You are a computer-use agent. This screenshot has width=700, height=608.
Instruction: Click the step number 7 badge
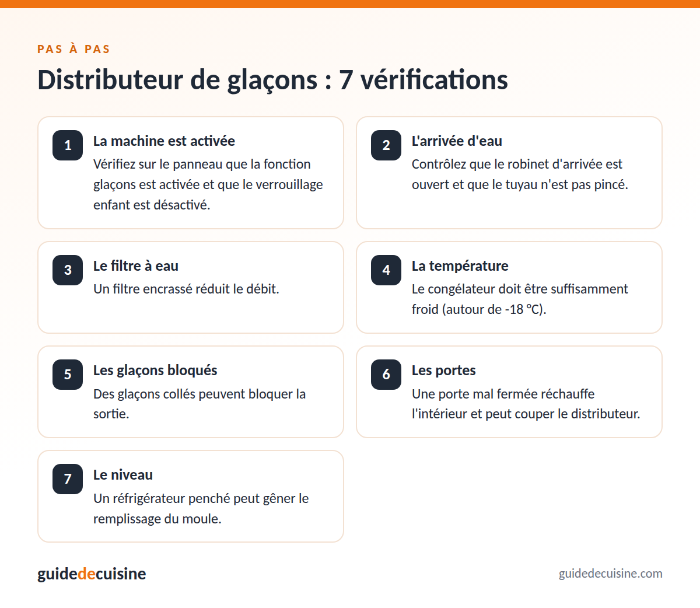[x=68, y=479]
